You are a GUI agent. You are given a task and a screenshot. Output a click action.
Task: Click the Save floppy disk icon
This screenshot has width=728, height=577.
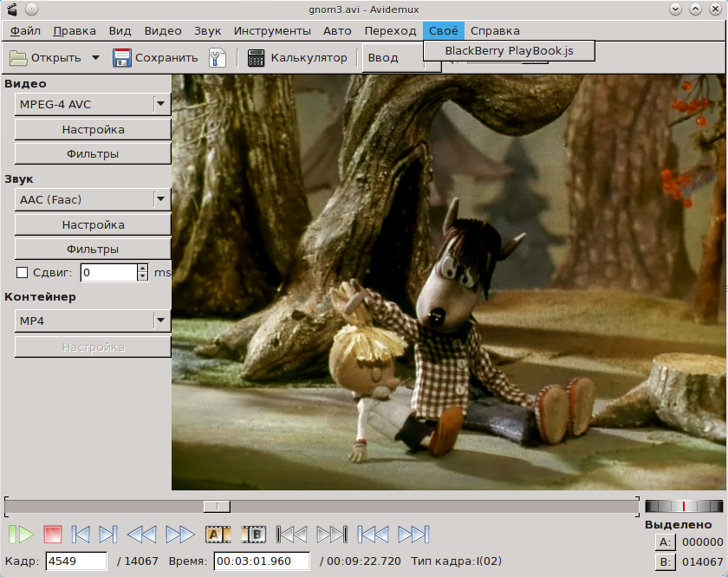coord(122,58)
